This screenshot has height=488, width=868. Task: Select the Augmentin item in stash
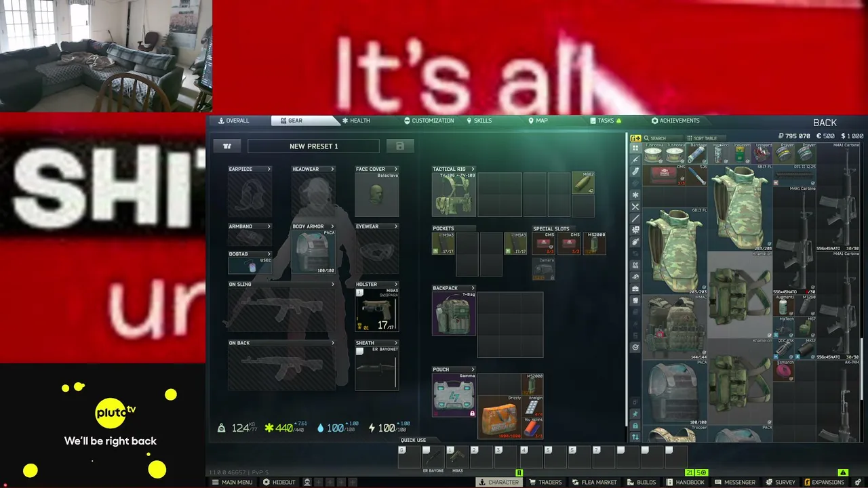tap(785, 305)
